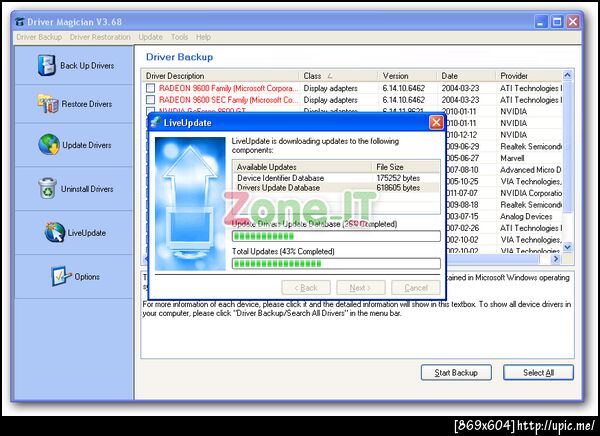Click the Marvell provider cell
Viewport: 600px width, 436px height.
(512, 158)
